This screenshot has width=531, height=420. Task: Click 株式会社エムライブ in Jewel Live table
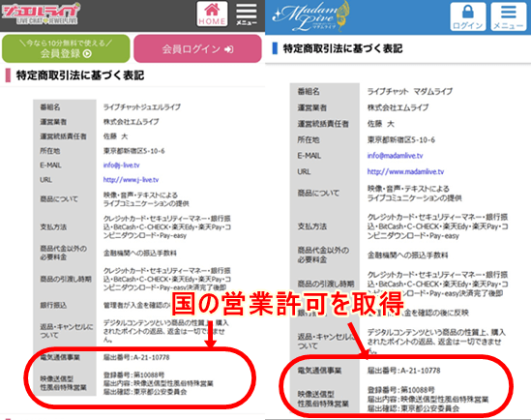point(131,122)
